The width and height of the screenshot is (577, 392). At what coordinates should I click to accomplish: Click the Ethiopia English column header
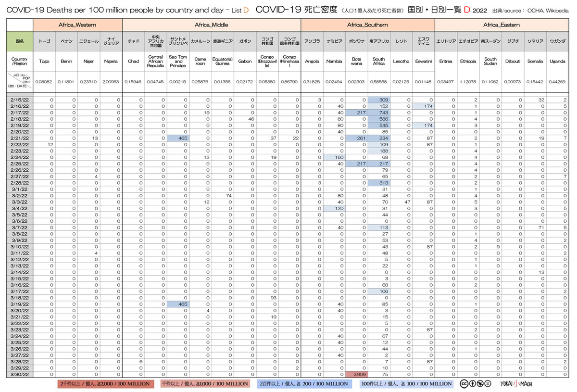click(467, 62)
